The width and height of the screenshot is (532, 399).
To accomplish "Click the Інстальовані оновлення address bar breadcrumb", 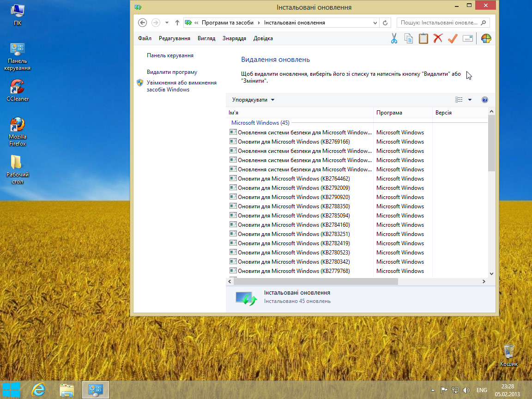I will point(295,23).
